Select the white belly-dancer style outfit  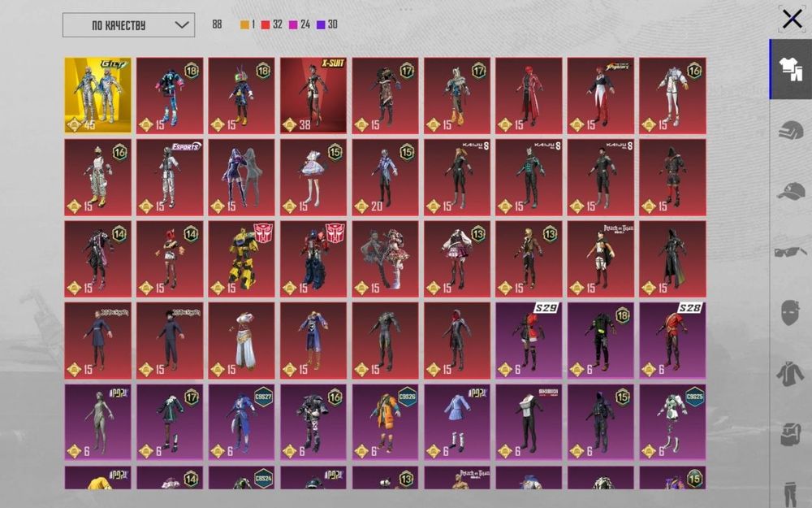242,341
